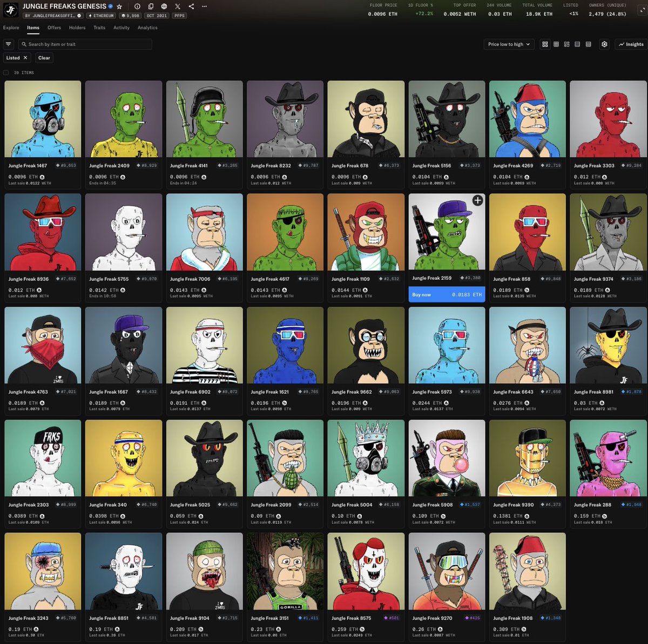
Task: Focus the Search by item or trait field
Action: 85,44
